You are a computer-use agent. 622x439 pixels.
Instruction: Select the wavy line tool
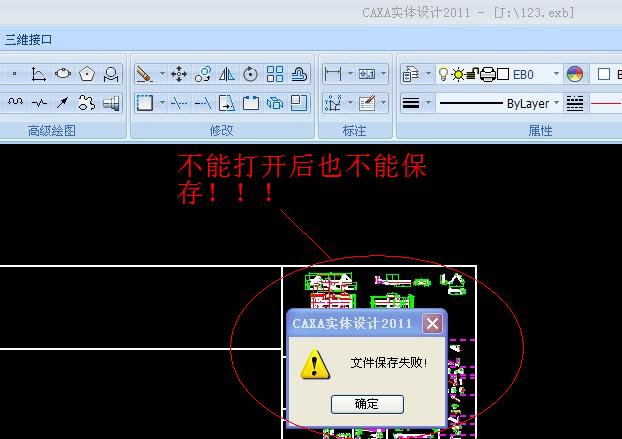click(15, 102)
